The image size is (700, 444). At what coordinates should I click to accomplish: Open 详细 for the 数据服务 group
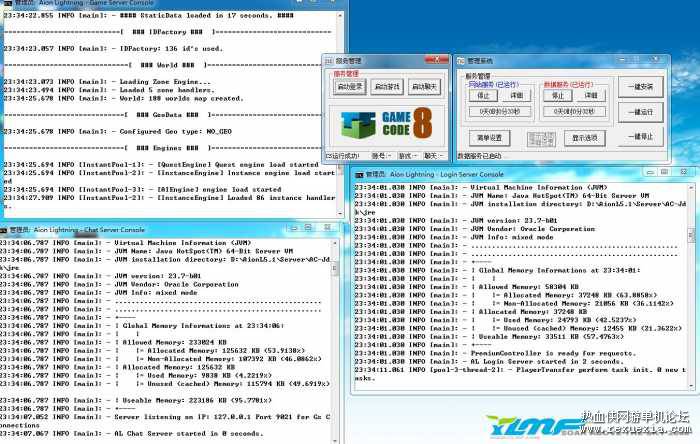point(591,95)
